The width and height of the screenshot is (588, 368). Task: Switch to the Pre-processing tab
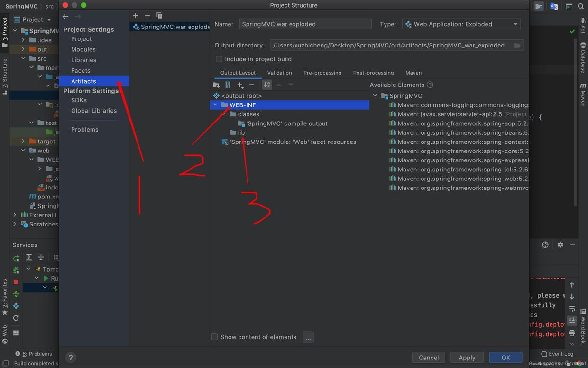click(322, 73)
